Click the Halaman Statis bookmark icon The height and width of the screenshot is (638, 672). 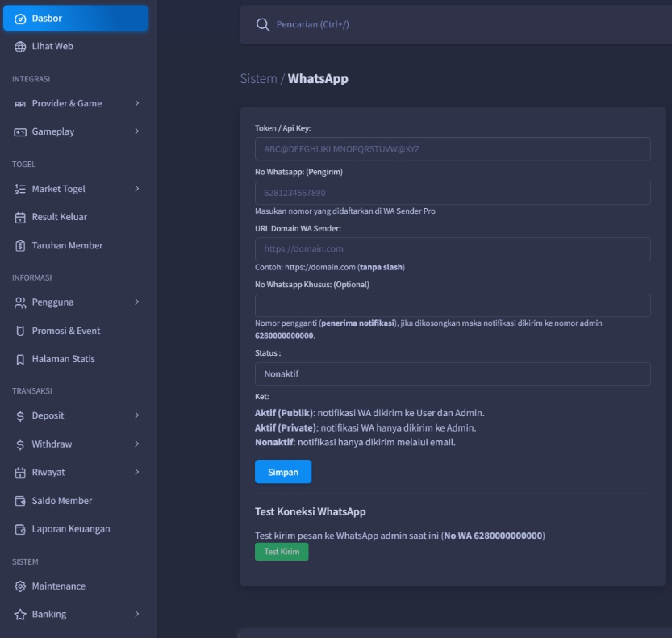coord(21,359)
